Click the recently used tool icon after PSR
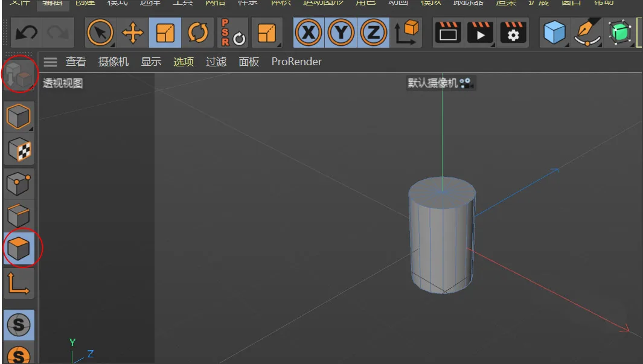The width and height of the screenshot is (643, 364). tap(266, 33)
